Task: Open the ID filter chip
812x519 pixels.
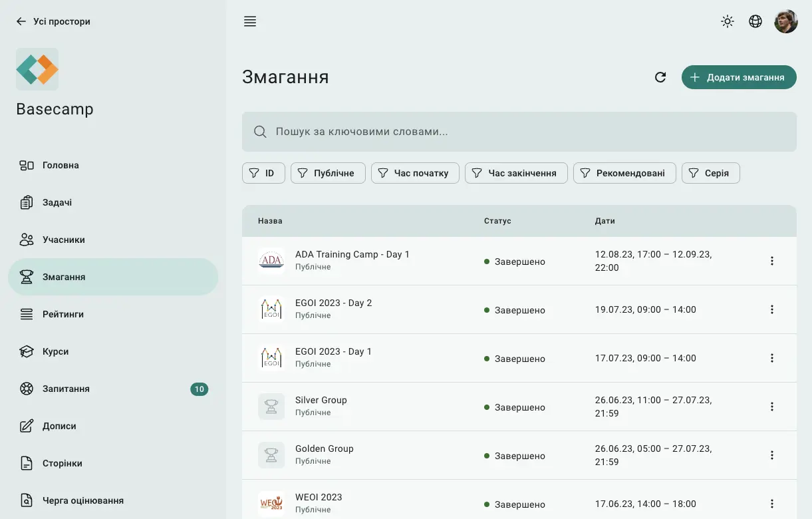Action: tap(263, 173)
